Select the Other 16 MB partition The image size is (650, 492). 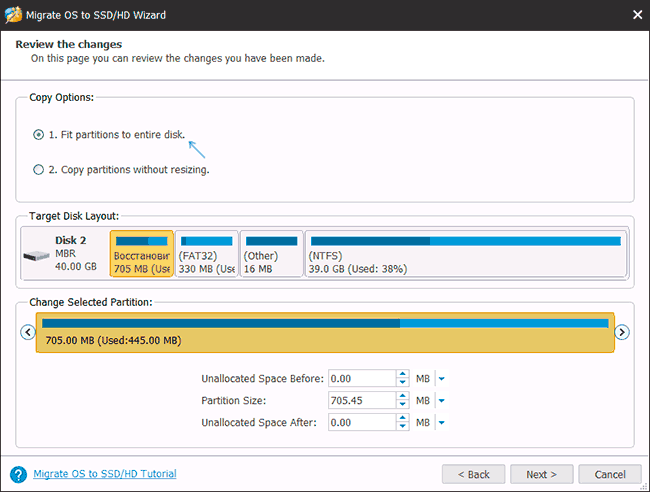point(271,254)
